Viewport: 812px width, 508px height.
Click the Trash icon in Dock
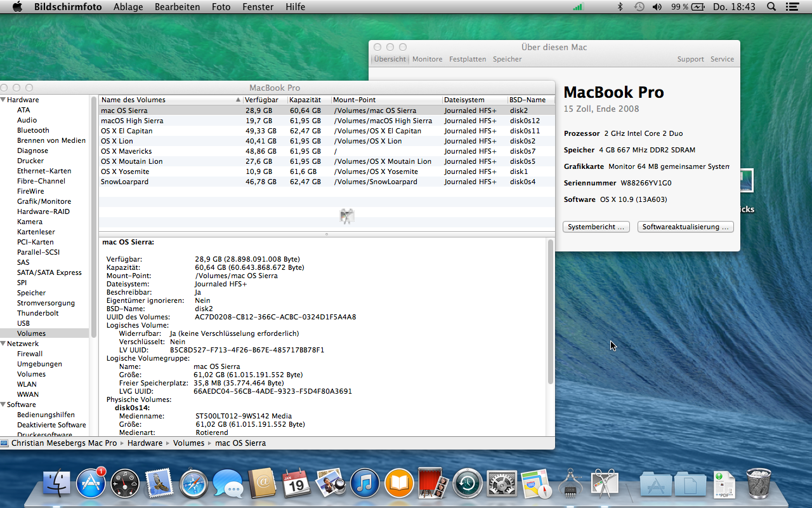point(759,484)
